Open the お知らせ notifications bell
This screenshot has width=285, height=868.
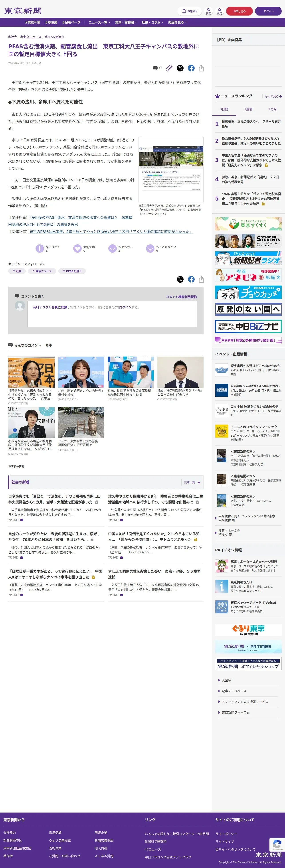point(190,11)
